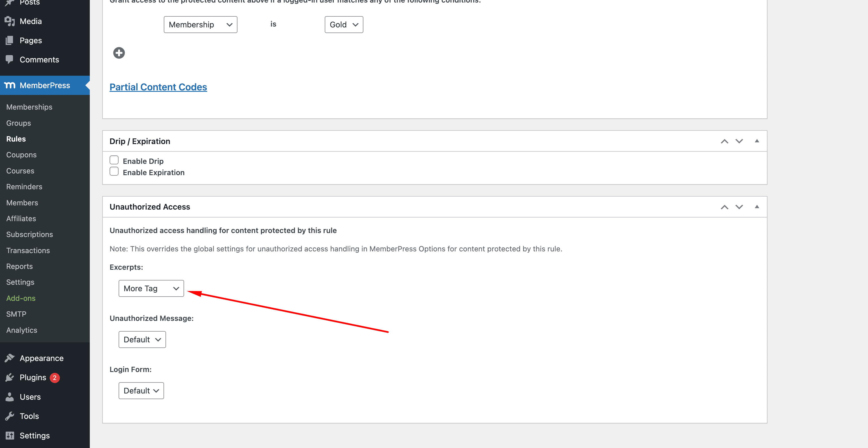The height and width of the screenshot is (448, 868).
Task: Go to Comments in sidebar
Action: (x=40, y=60)
